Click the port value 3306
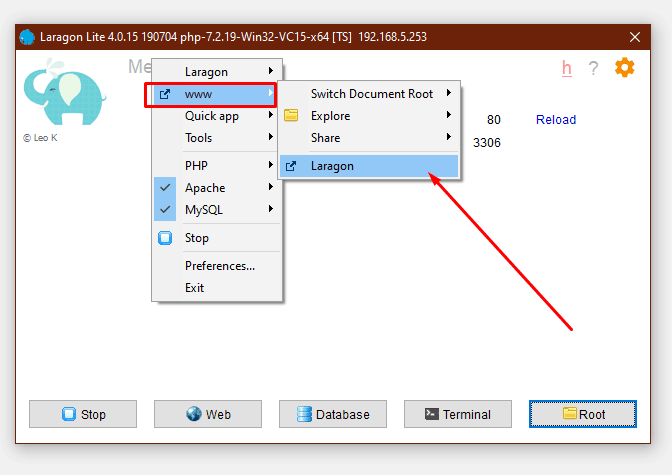 tap(487, 143)
